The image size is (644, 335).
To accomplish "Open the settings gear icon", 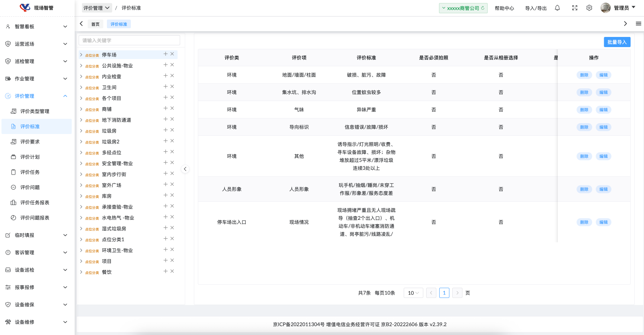I will click(589, 8).
